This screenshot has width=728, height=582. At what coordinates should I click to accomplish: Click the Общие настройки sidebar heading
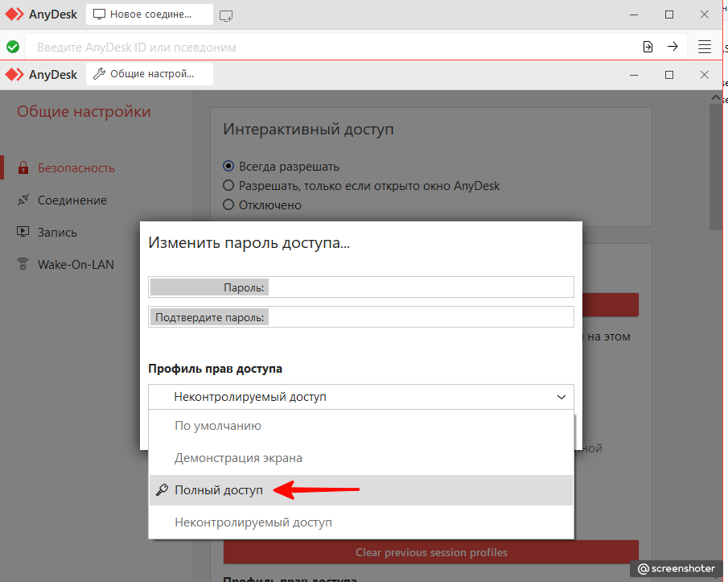click(84, 111)
